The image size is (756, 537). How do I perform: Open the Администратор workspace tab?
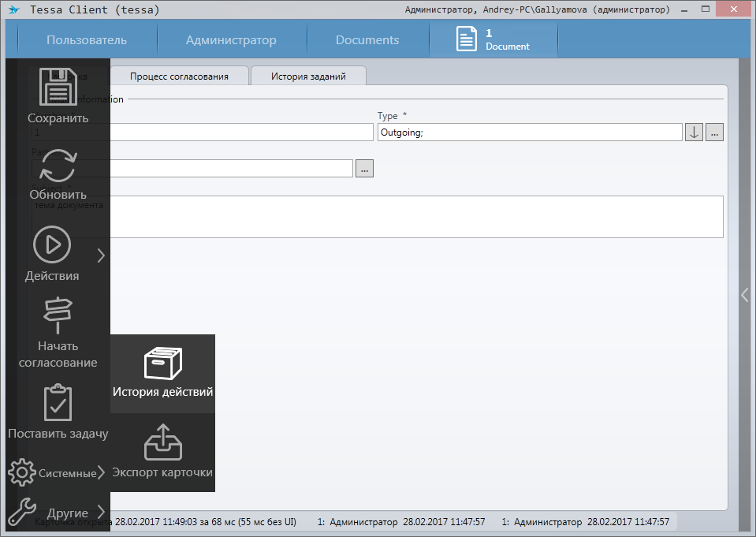231,40
